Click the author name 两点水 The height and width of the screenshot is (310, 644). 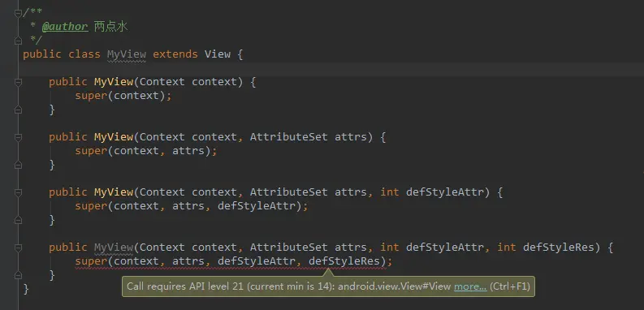[x=111, y=27]
